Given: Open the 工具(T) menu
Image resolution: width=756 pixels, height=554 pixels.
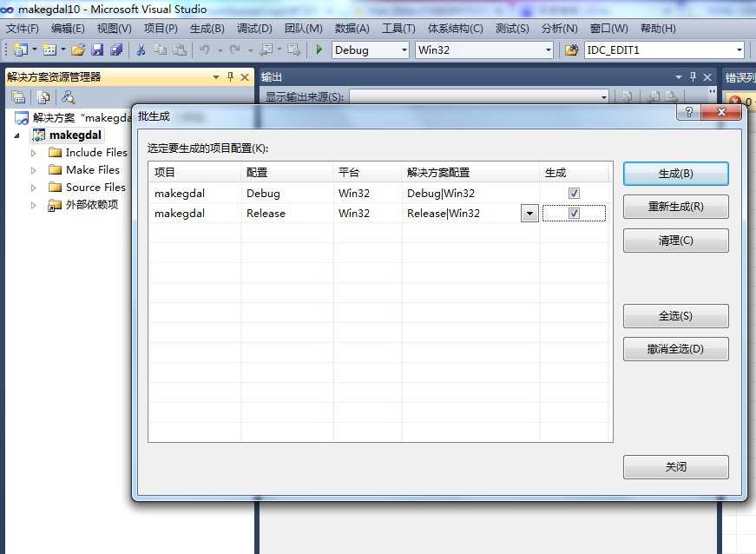Looking at the screenshot, I should (x=398, y=29).
